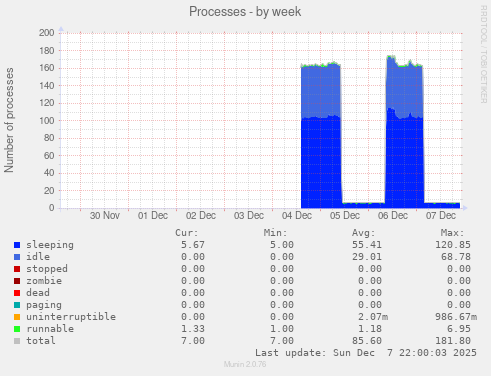Click runnable current value 1.33
This screenshot has height=376, width=491.
click(x=193, y=329)
